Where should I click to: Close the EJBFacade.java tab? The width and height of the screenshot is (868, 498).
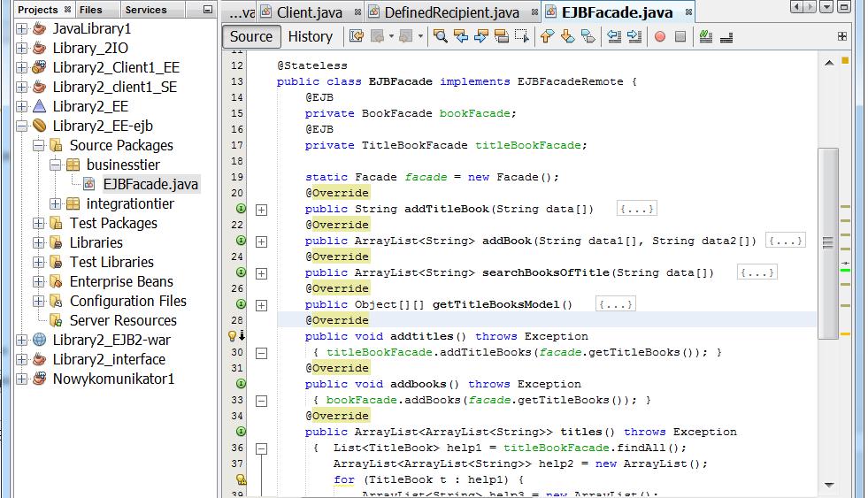click(x=688, y=12)
